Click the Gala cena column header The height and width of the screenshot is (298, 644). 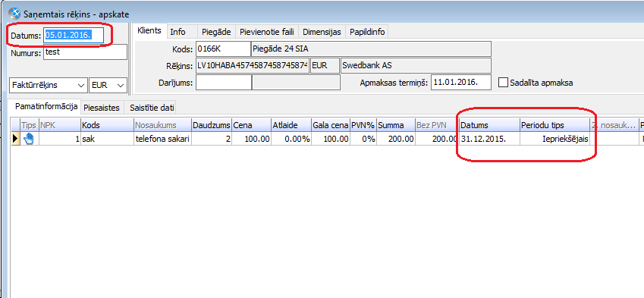tap(330, 125)
